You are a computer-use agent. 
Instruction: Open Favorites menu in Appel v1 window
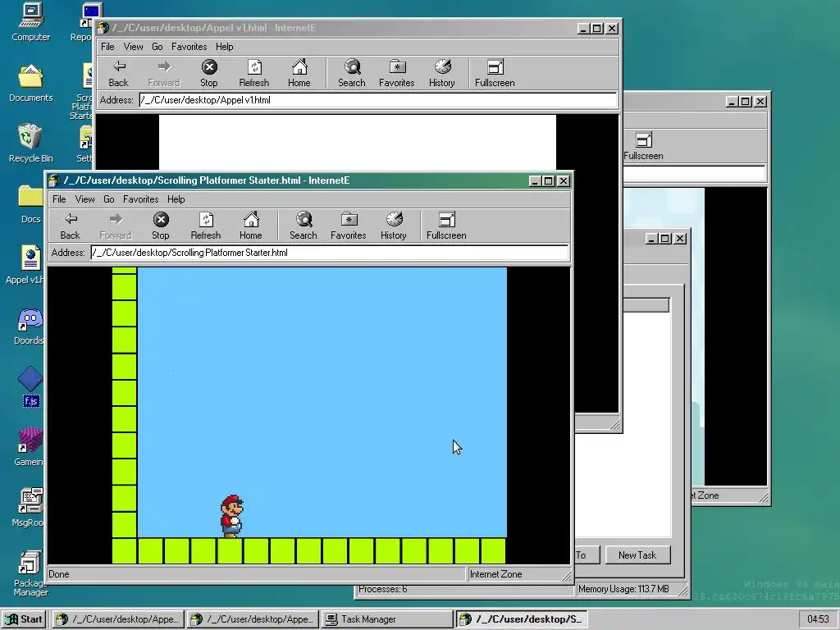click(189, 47)
